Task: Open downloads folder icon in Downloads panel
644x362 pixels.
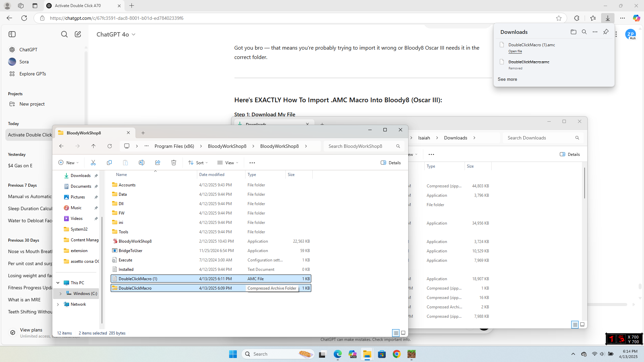Action: [574, 32]
